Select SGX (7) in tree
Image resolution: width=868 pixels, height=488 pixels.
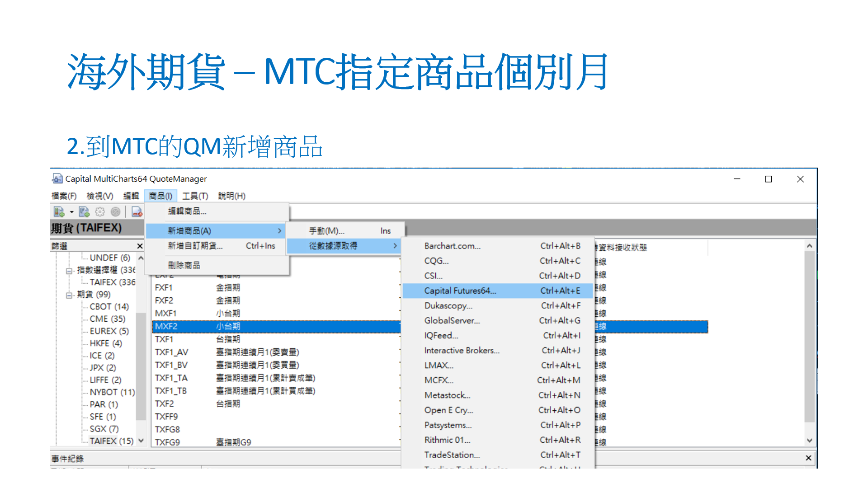pos(104,428)
